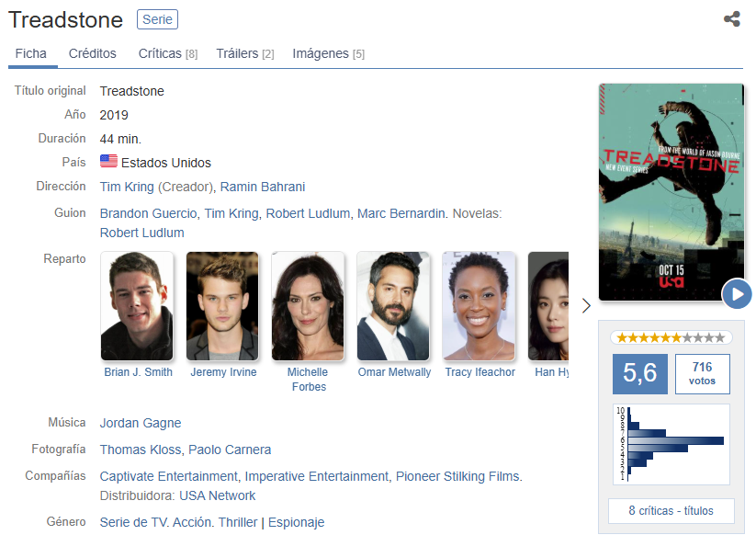Open writer Brandon Guercio's page
The width and height of the screenshot is (756, 535).
click(148, 213)
